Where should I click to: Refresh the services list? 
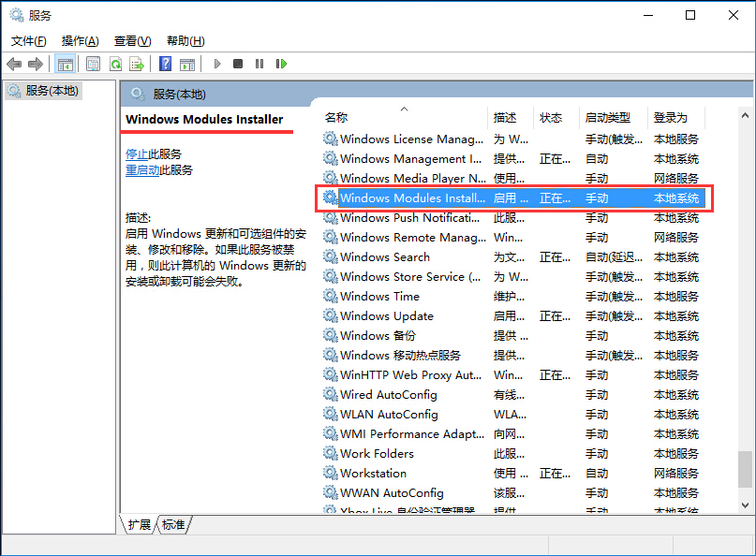tap(114, 63)
